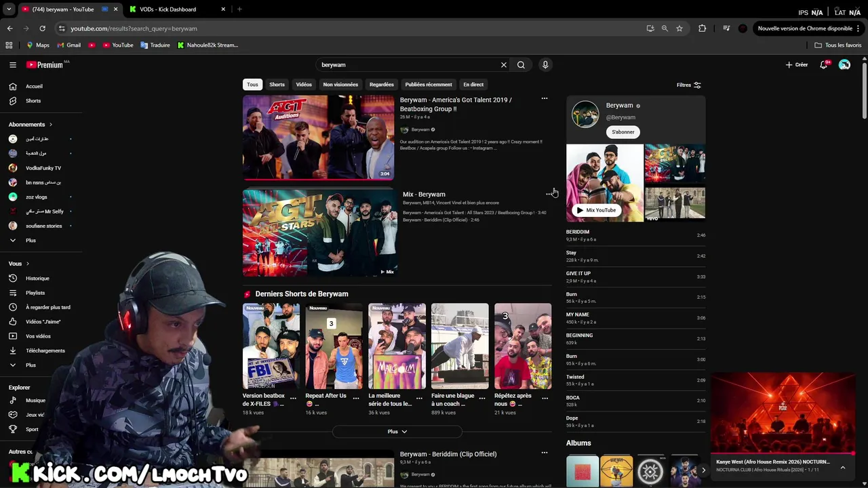The image size is (868, 488).
Task: Open Berywam - Beriddim (Clip Officiel) title
Action: coord(448,454)
